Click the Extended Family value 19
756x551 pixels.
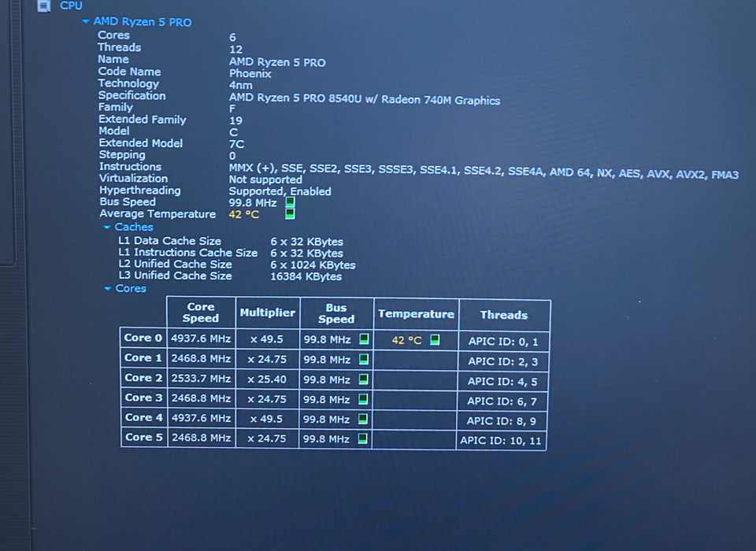(235, 120)
